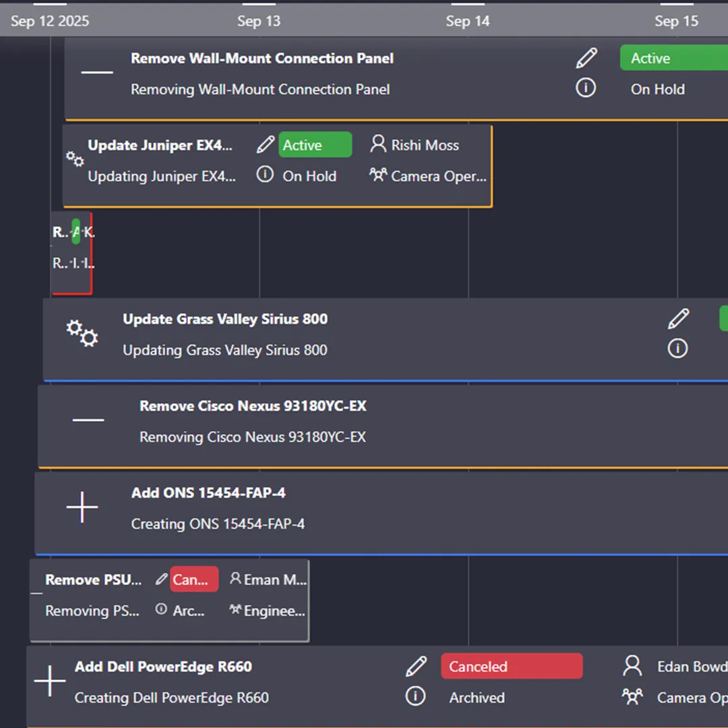Open Remove Cisco Nexus 93180YC-EX title
Viewport: 728px width, 728px height.
(x=253, y=406)
